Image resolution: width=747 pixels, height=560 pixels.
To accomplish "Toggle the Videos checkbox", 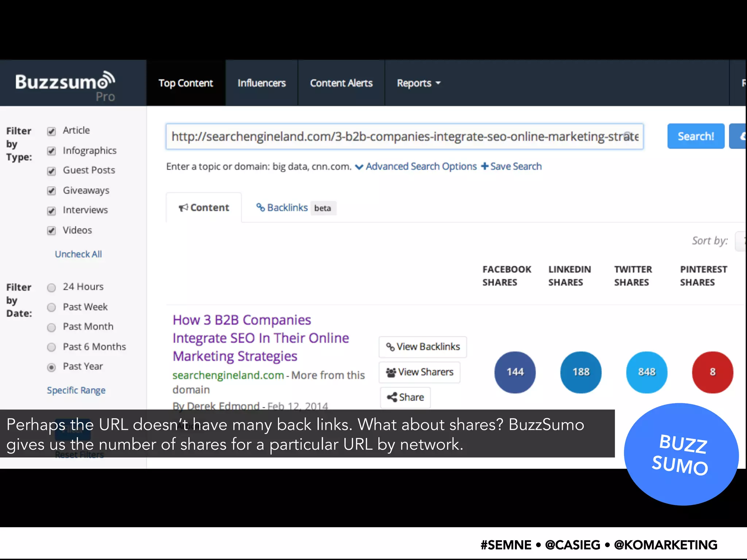I will (51, 230).
